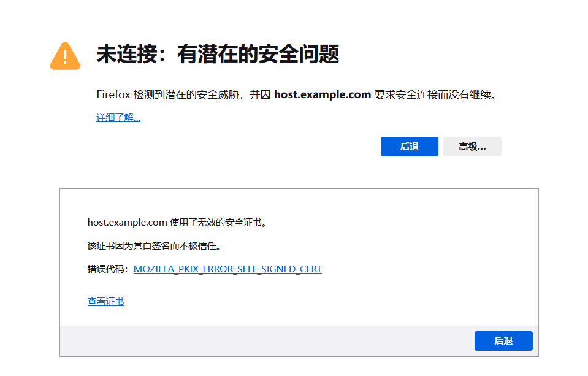Open the MOZILLA_PKIX_ERROR_SELF_SIGNED_CERT error code link

pyautogui.click(x=227, y=269)
